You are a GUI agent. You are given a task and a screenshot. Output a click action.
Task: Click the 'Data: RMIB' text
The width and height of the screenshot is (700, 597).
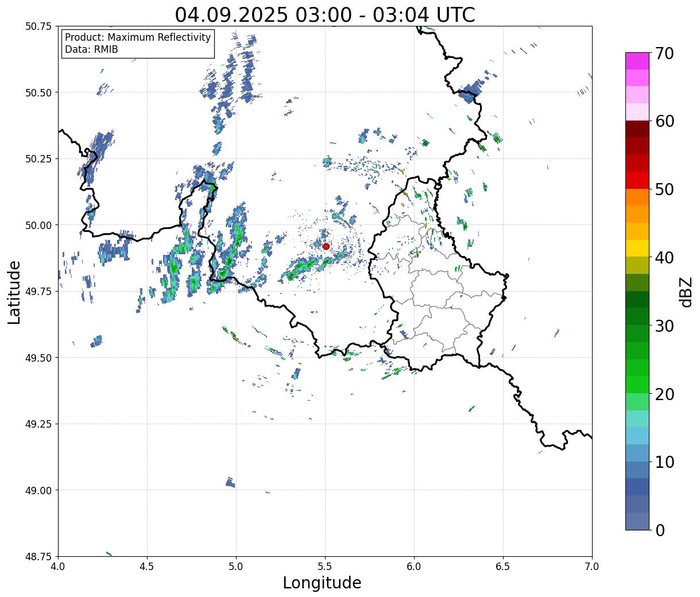[x=91, y=49]
